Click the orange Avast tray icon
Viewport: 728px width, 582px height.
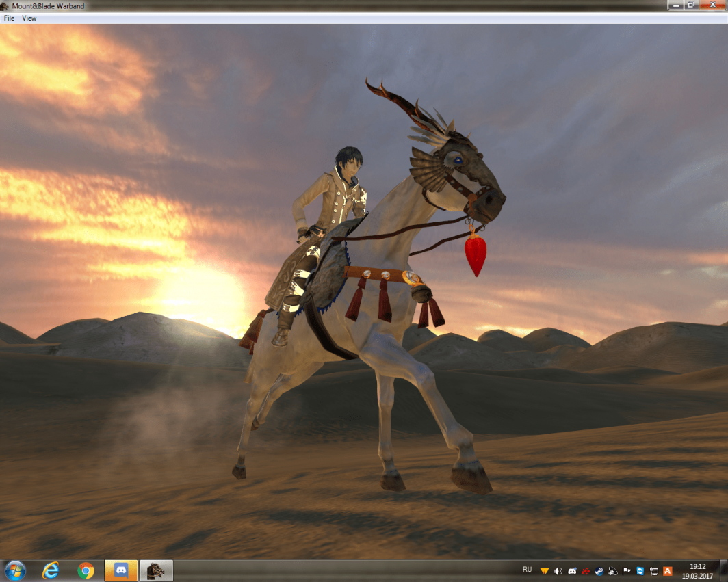[667, 570]
